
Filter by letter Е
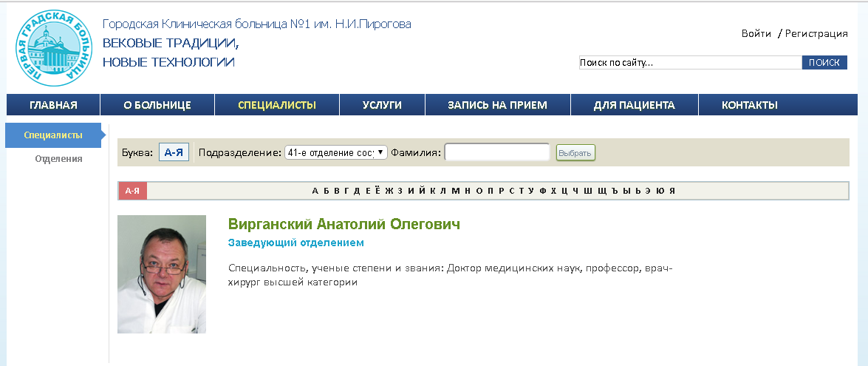coord(368,191)
